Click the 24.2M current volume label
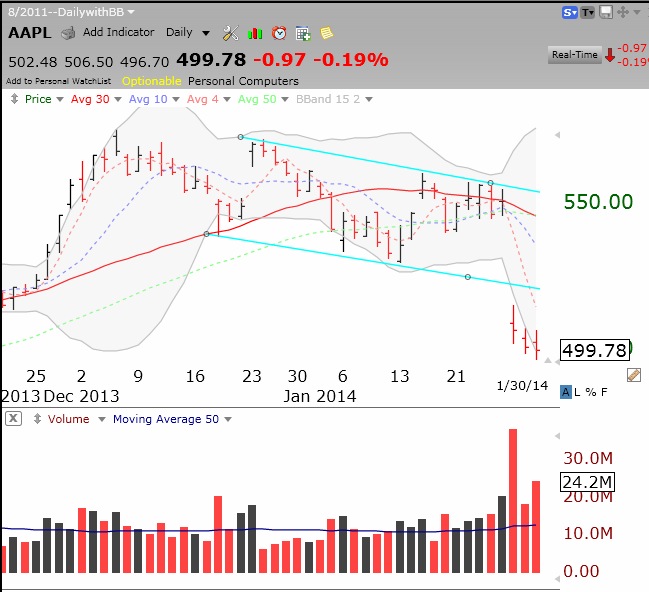Viewport: 649px width, 592px height. 587,482
